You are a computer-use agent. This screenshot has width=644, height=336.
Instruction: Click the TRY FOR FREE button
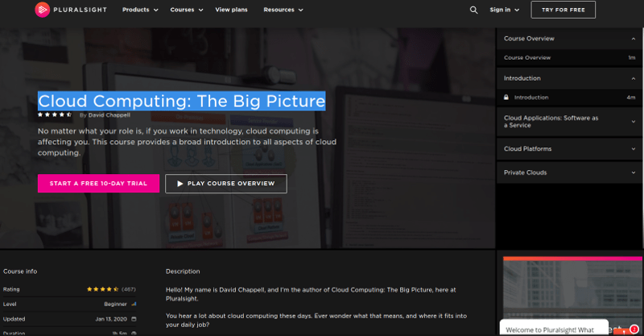(x=563, y=10)
